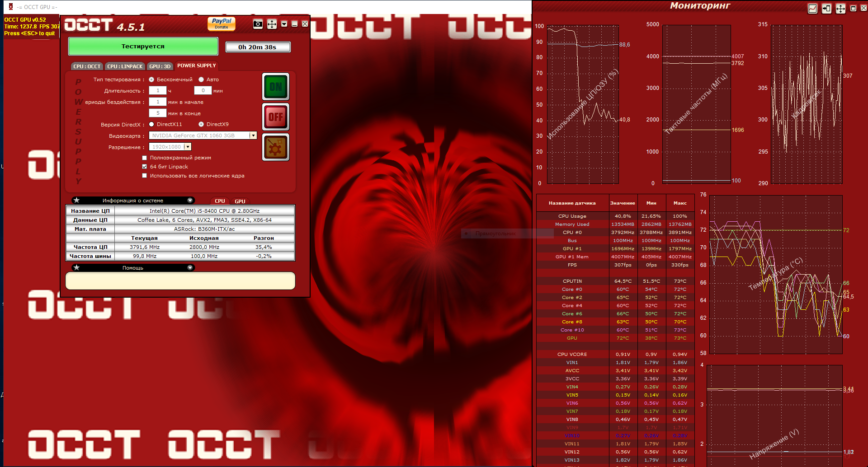The width and height of the screenshot is (868, 467).
Task: Click the CPU usage graph
Action: click(x=583, y=104)
